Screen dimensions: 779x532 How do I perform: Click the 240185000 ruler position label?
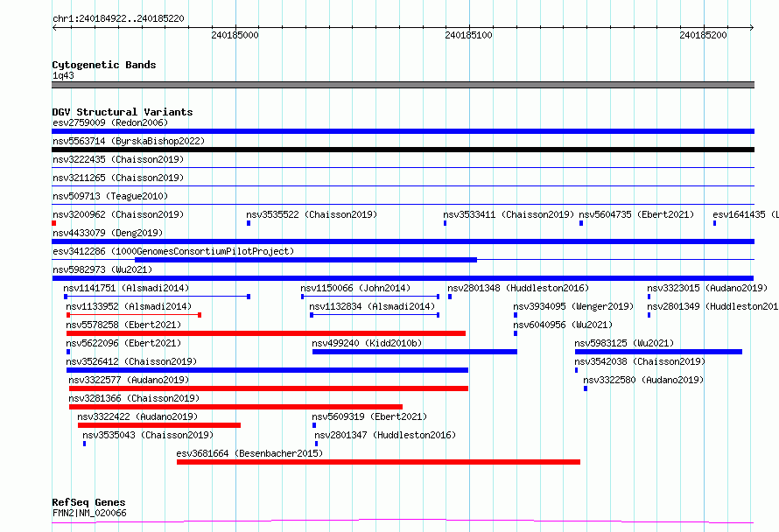(x=235, y=35)
